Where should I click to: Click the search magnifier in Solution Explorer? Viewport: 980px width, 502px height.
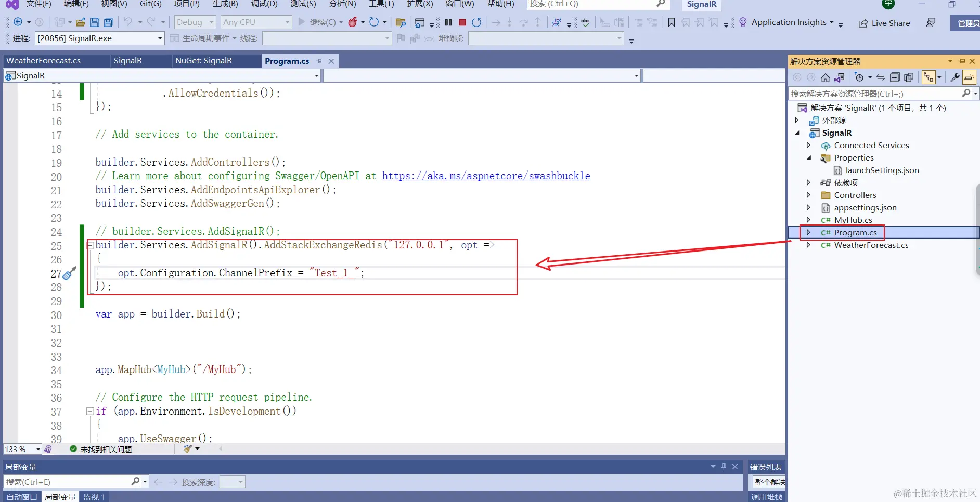point(966,93)
